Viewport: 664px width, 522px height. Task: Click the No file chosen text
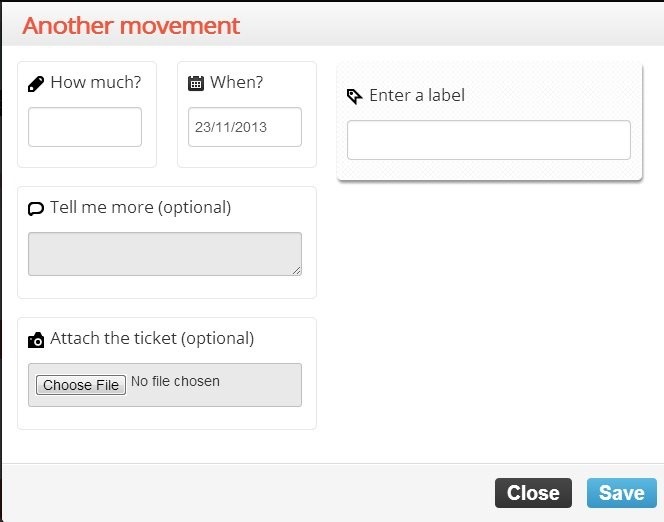coord(175,381)
